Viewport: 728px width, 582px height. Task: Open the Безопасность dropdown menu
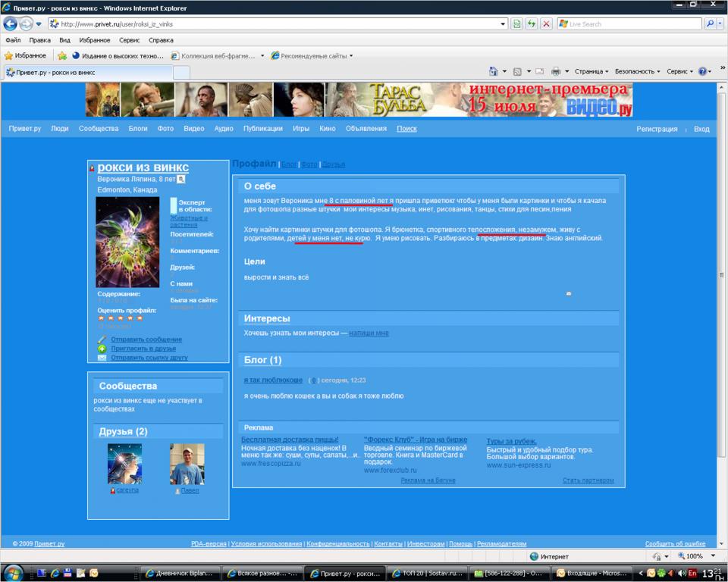(637, 71)
